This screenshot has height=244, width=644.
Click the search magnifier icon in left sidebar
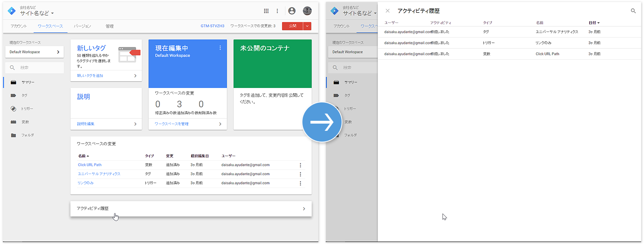tap(12, 68)
